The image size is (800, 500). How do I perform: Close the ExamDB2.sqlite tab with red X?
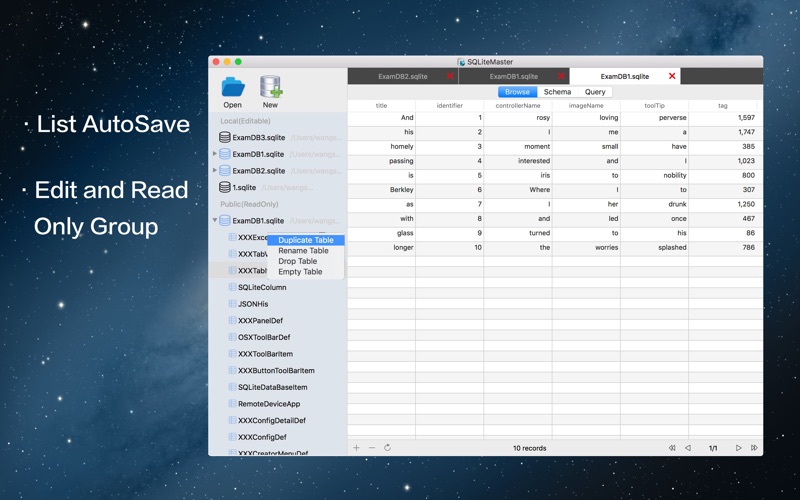[x=450, y=76]
